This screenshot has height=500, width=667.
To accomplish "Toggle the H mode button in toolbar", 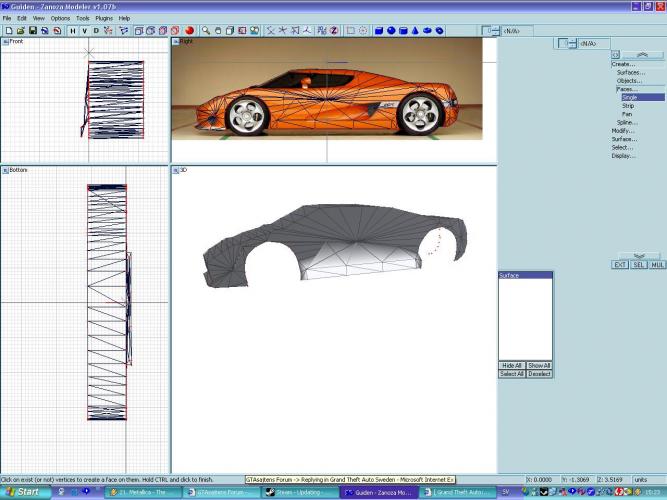I will click(73, 31).
